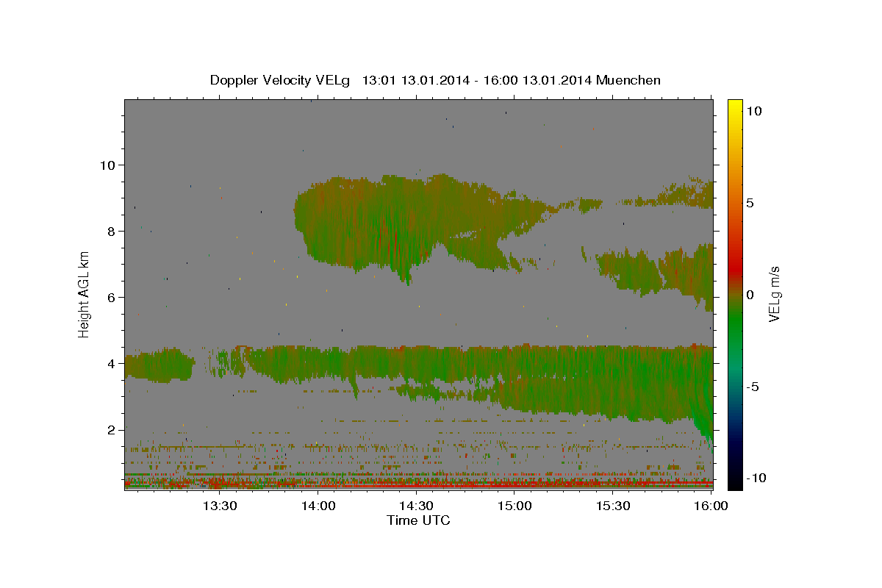Click the colorbar value -10

point(756,478)
